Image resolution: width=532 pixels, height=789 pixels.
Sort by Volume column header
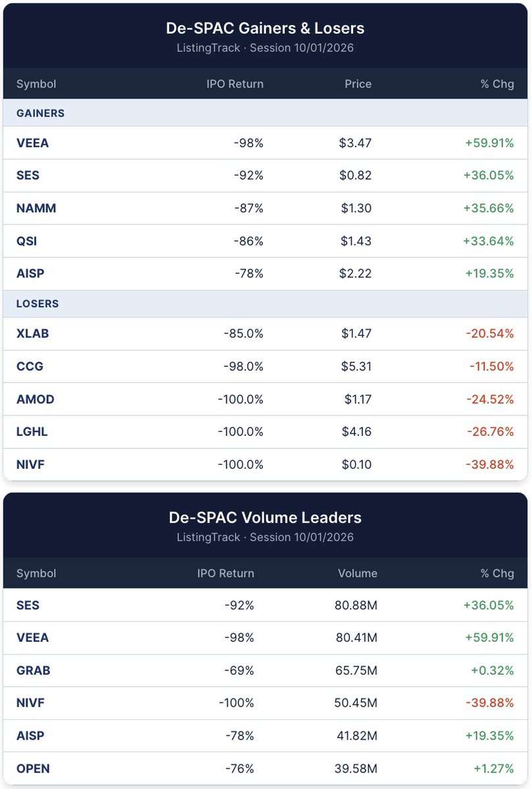[x=358, y=573]
